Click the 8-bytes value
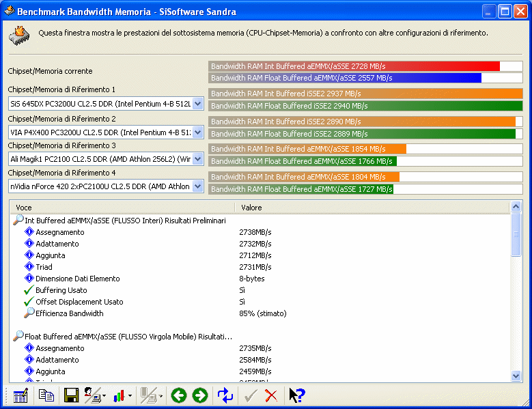Viewport: 532px width, 409px height. pyautogui.click(x=252, y=279)
